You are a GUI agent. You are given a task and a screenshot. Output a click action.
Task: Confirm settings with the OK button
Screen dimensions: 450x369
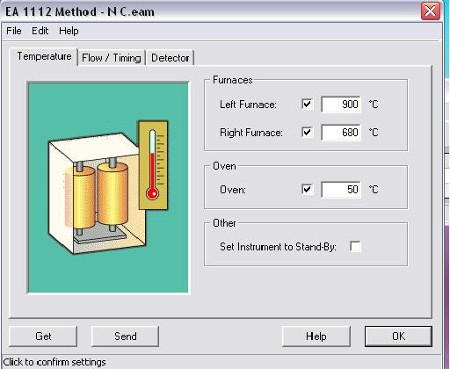tap(399, 336)
